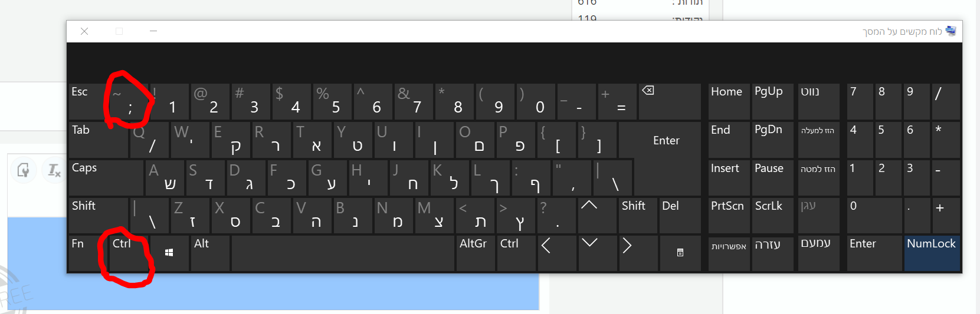Toggle the AltGr modifier key

pyautogui.click(x=476, y=253)
